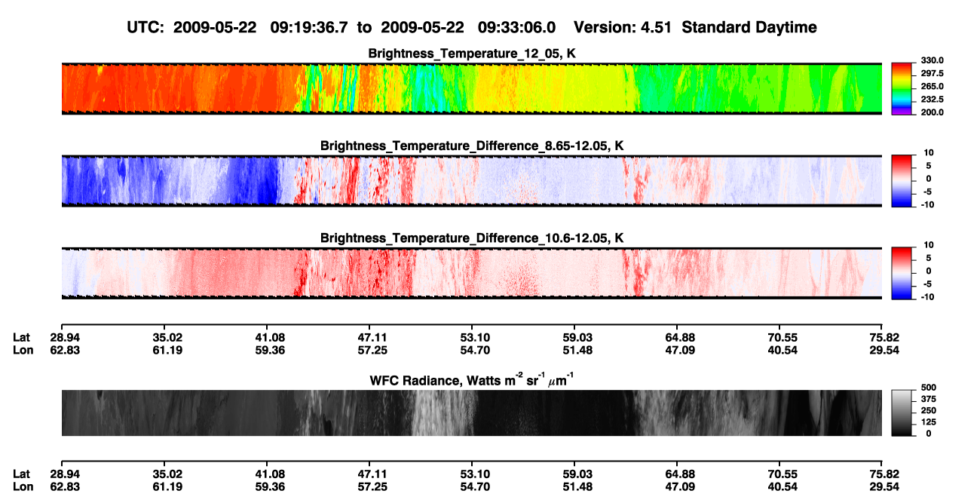This screenshot has width=980, height=503.
Task: Click the WFC Radiance panel title
Action: coord(472,381)
